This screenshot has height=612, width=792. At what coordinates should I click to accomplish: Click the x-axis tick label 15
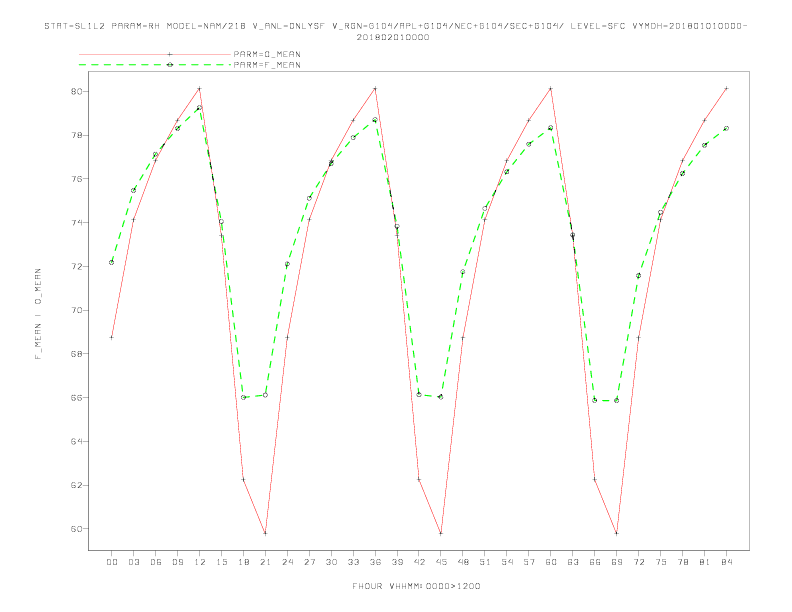(221, 562)
